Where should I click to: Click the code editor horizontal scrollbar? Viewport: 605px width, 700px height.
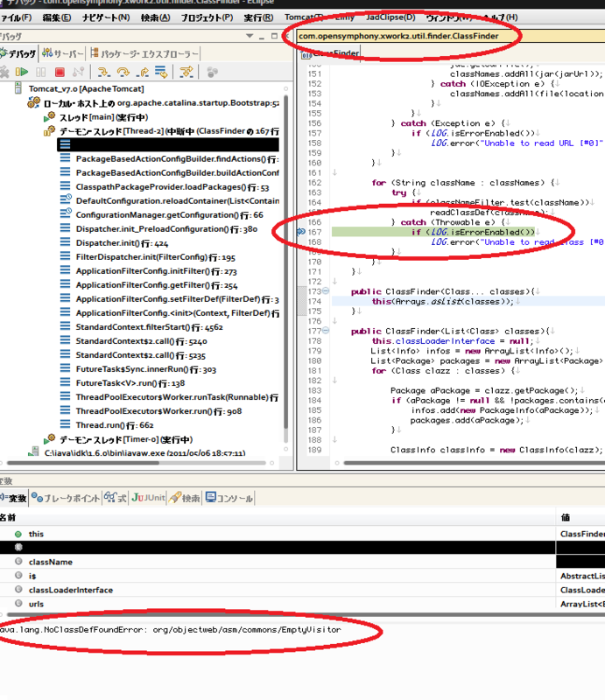474,463
